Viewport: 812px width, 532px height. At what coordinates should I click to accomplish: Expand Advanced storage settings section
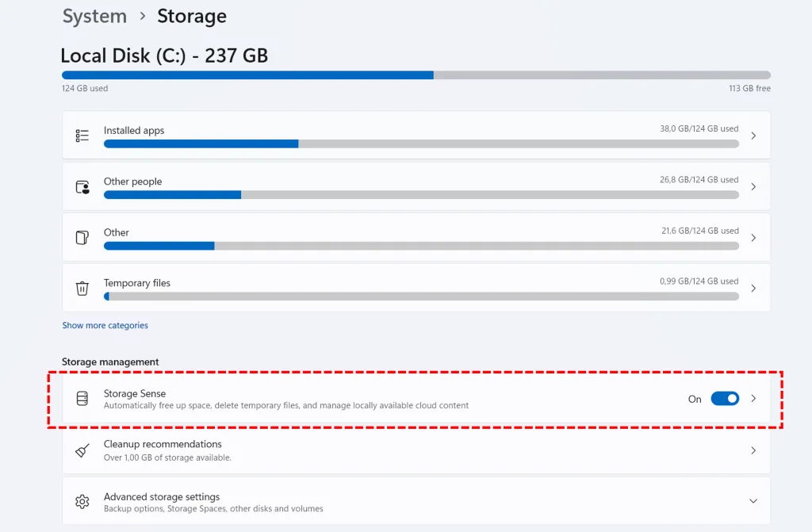click(x=753, y=500)
